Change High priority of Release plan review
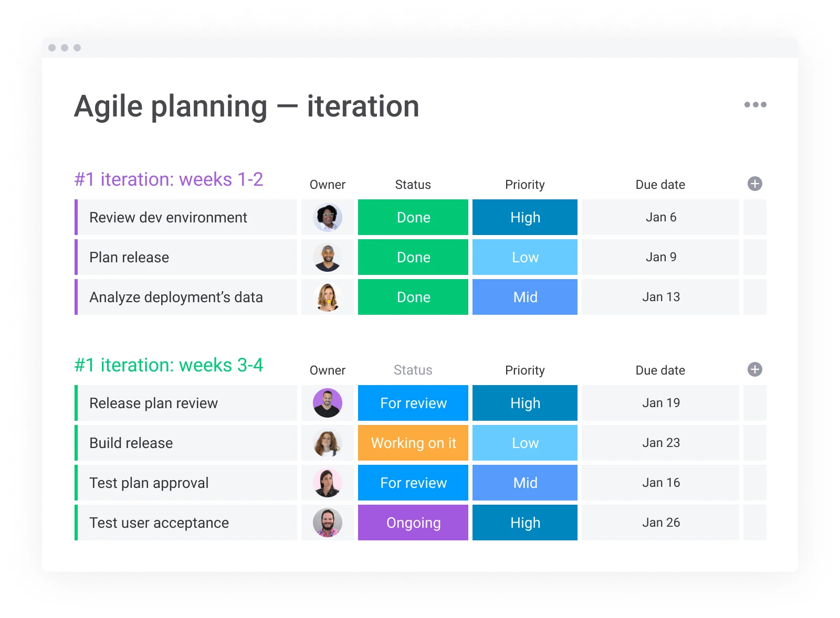 click(x=525, y=403)
